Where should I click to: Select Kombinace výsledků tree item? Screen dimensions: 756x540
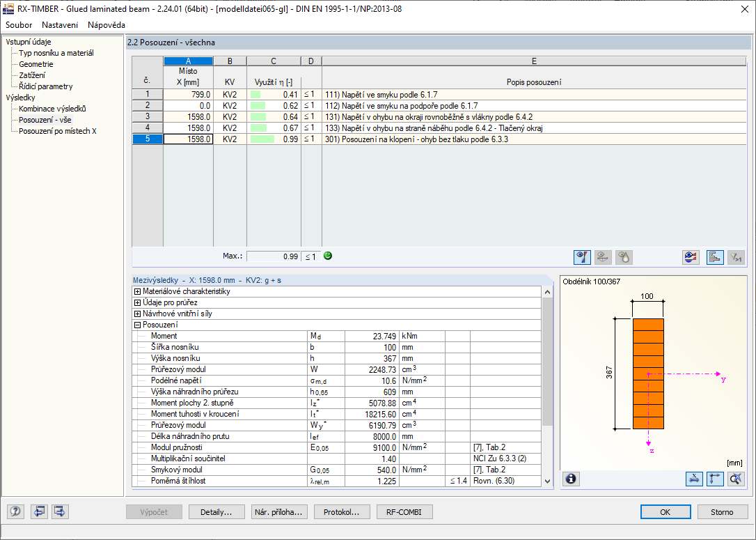tap(52, 109)
